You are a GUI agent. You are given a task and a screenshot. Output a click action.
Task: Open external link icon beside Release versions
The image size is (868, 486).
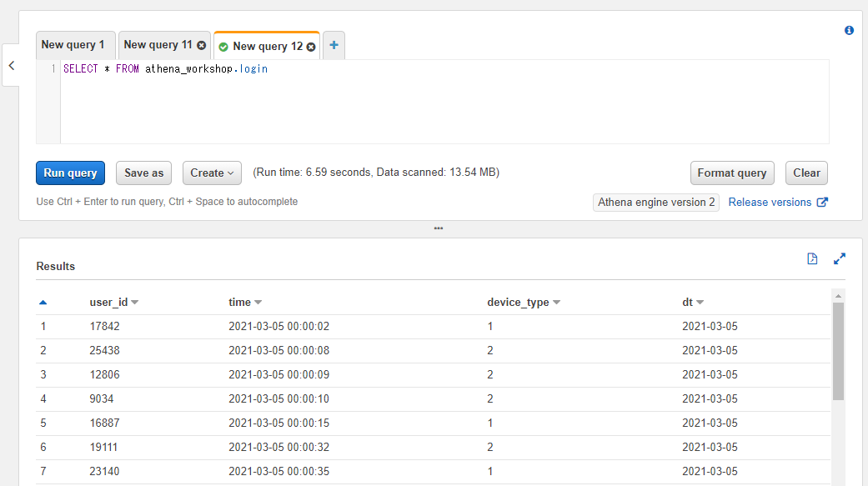pos(823,202)
